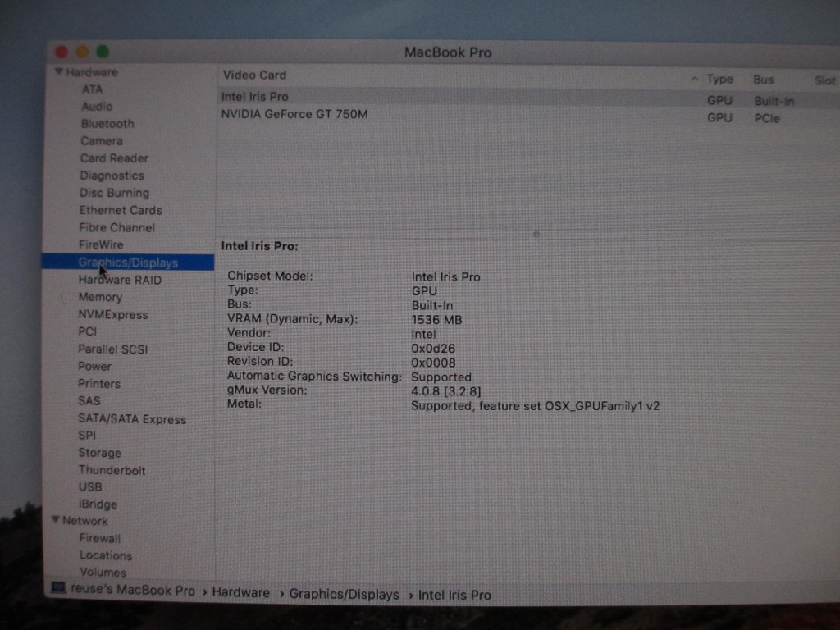Open the Bluetooth hardware entry
This screenshot has height=630, width=840.
click(x=107, y=123)
